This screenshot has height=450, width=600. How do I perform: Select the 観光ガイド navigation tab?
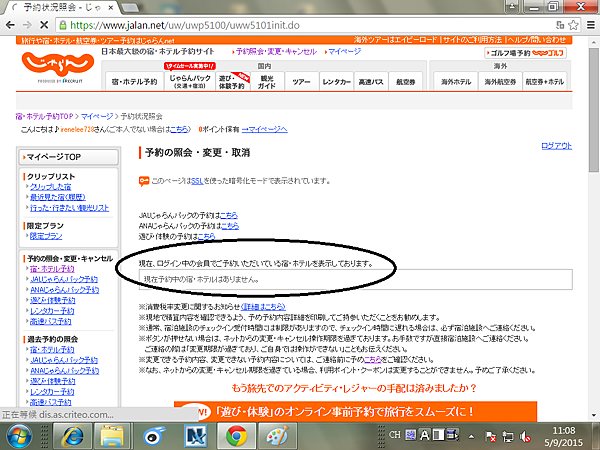[x=267, y=82]
